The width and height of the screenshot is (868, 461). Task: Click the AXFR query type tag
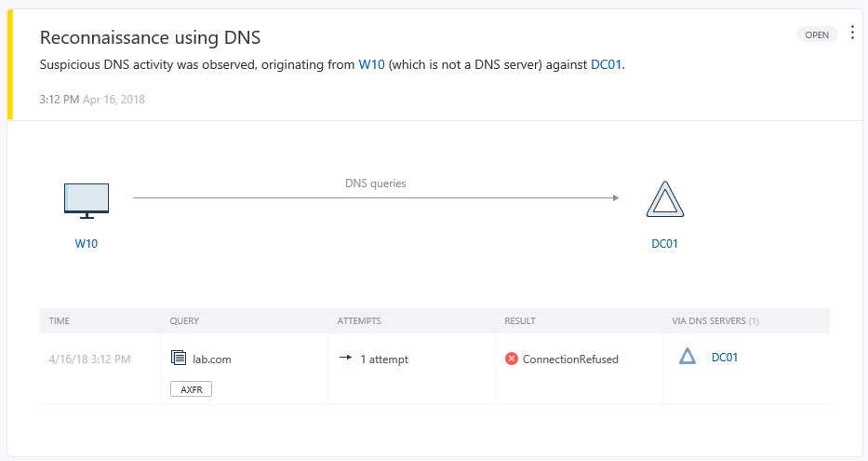tap(191, 389)
